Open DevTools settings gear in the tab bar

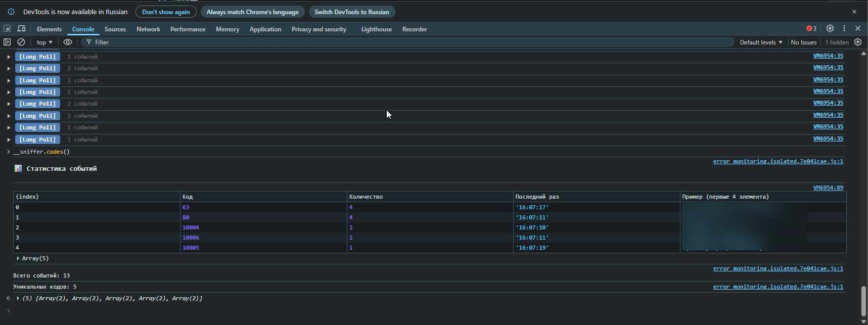click(x=830, y=28)
